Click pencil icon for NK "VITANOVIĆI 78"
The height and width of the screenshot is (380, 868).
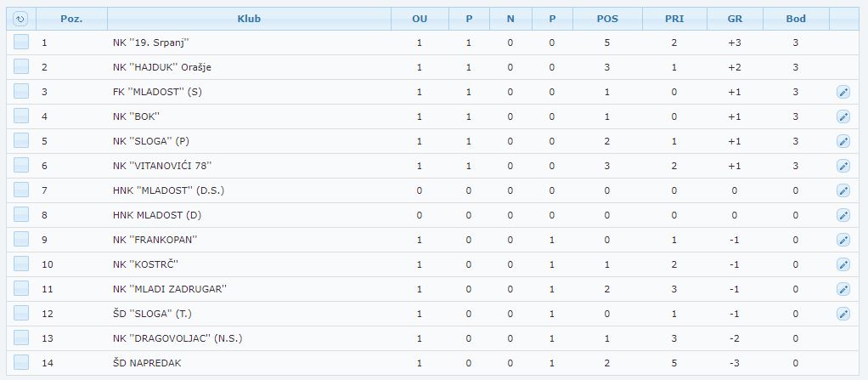tap(843, 166)
